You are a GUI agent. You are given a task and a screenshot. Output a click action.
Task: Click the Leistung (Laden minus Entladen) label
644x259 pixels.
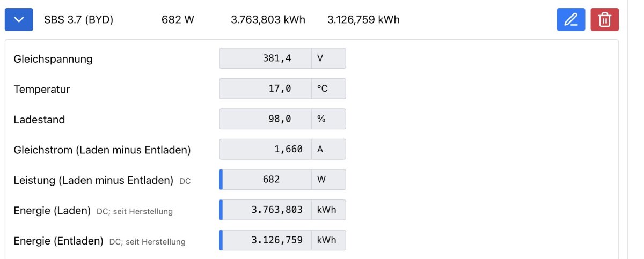pyautogui.click(x=93, y=181)
